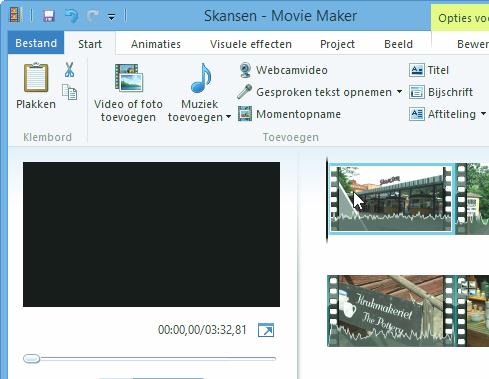Take a Momentopname snapshot
489x379 pixels.
pyautogui.click(x=245, y=114)
